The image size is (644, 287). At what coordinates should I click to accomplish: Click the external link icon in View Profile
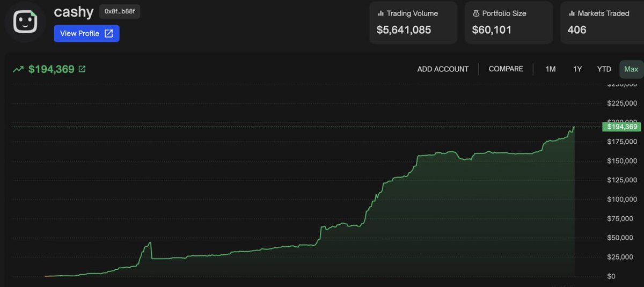click(108, 33)
